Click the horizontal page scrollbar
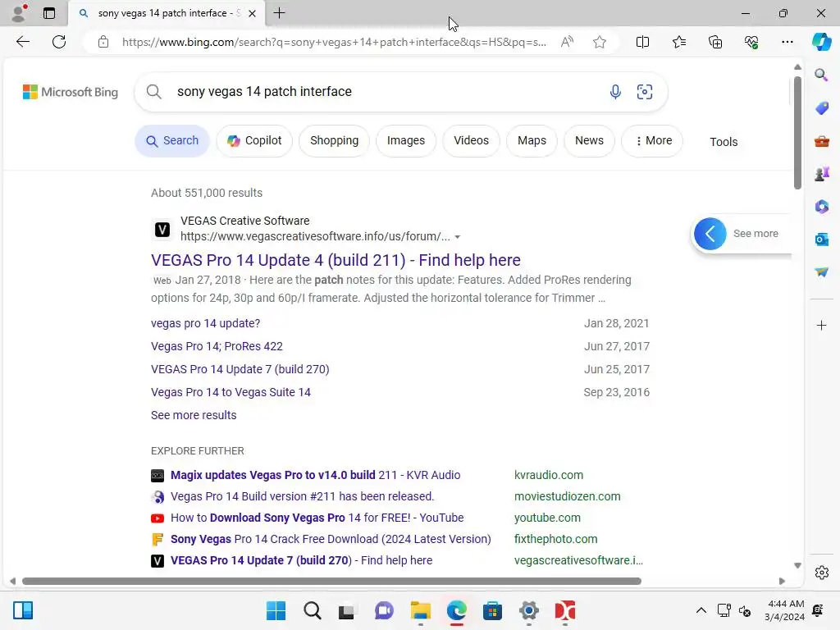 point(331,582)
